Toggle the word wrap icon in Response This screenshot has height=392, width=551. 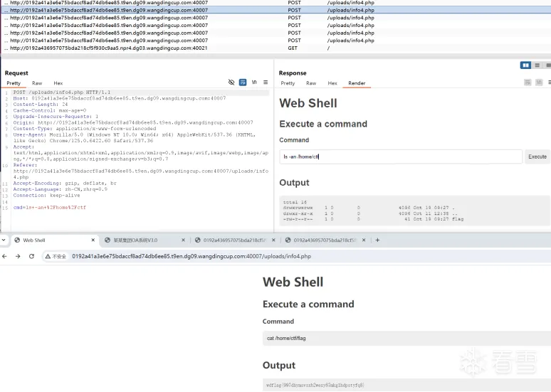tap(528, 83)
